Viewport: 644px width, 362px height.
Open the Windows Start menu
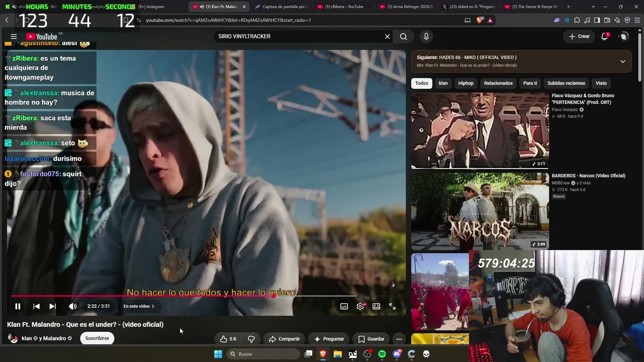(x=218, y=354)
